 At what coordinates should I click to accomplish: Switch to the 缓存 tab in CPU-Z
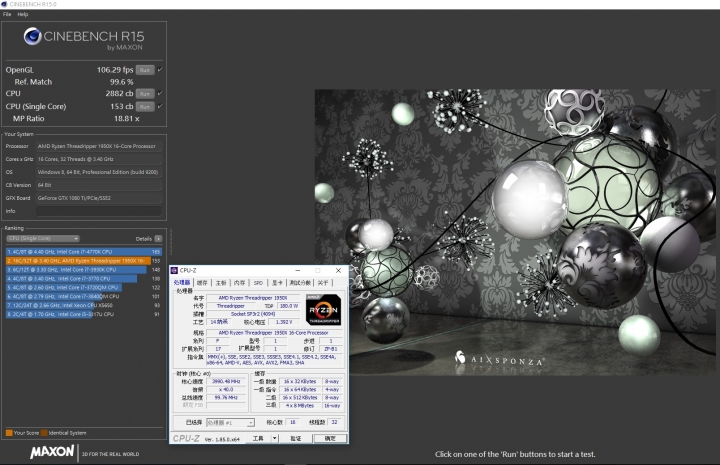[202, 283]
